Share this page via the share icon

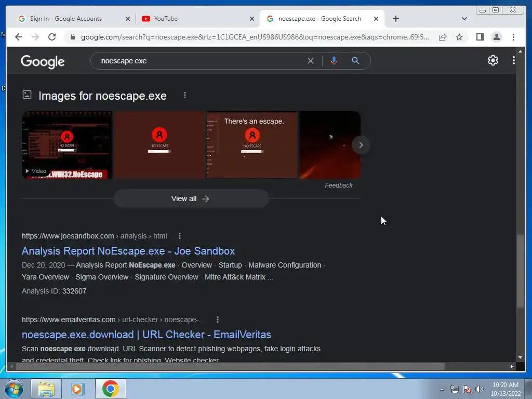coord(443,37)
